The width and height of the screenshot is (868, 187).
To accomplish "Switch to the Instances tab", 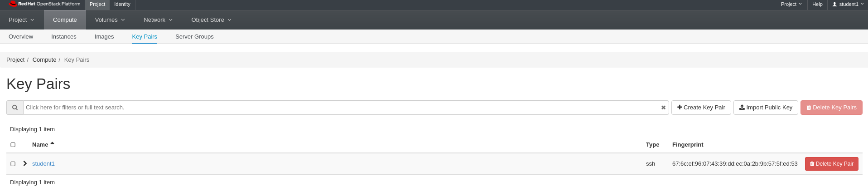I will pyautogui.click(x=64, y=37).
